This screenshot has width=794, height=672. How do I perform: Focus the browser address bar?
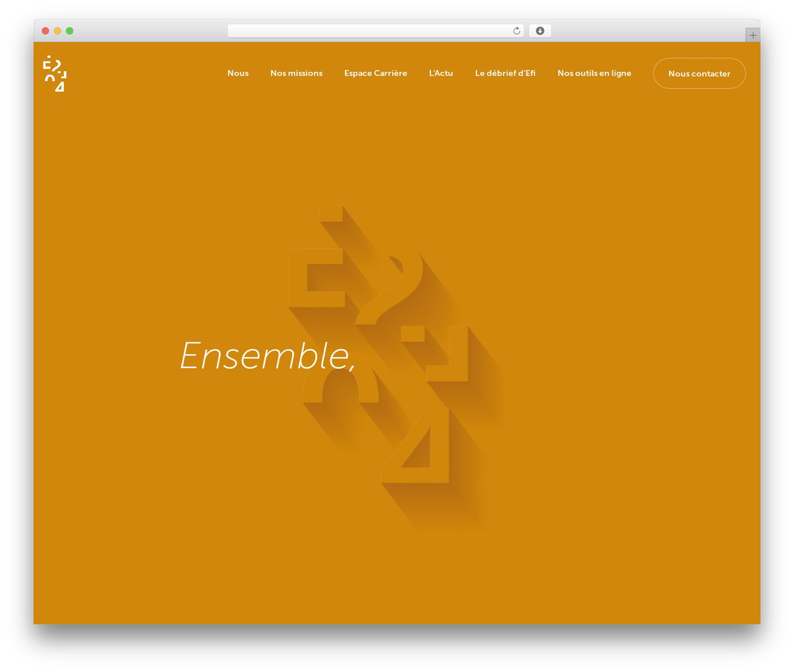tap(375, 31)
